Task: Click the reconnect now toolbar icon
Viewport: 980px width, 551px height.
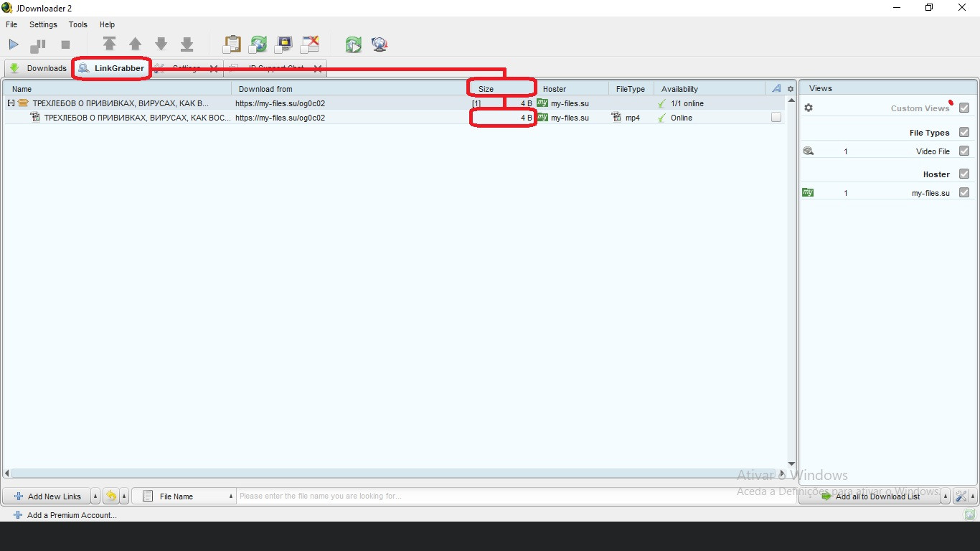Action: point(353,44)
